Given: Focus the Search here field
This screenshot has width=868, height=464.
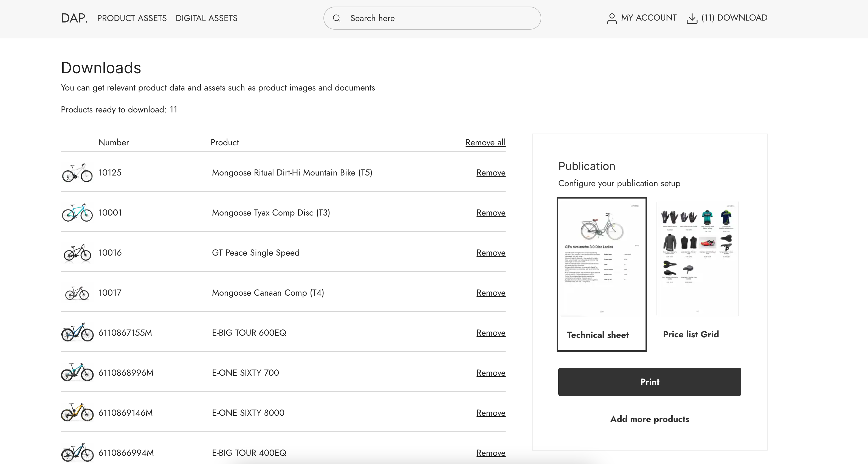Looking at the screenshot, I should click(x=432, y=18).
